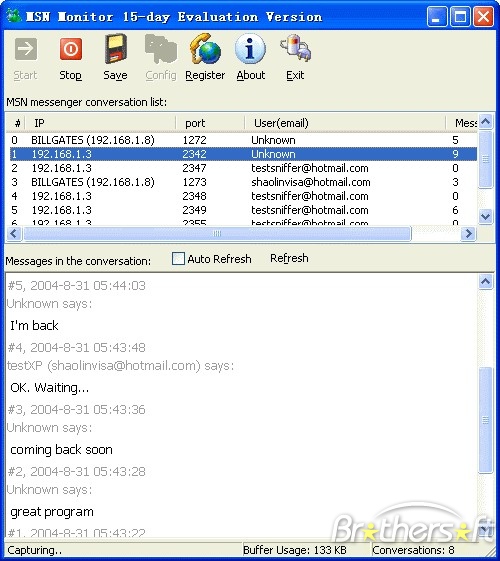Select conversation row 4 with port 2348
This screenshot has height=561, width=500.
[x=242, y=196]
